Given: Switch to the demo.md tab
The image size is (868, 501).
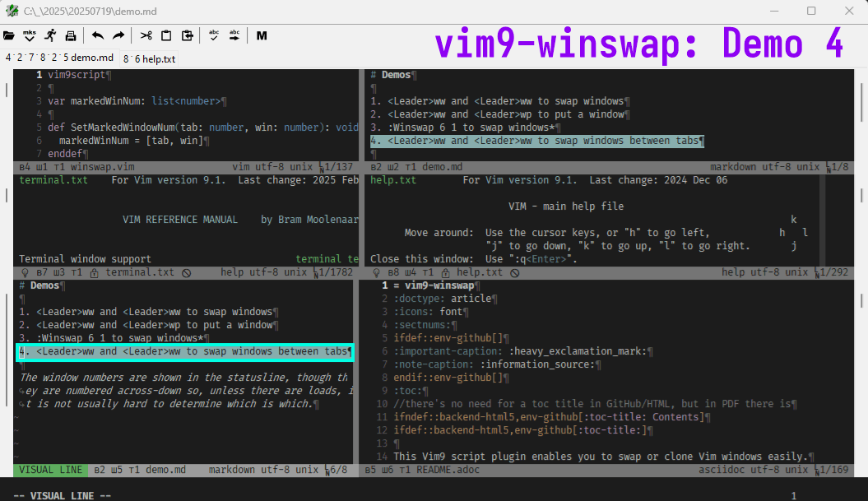Looking at the screenshot, I should click(59, 58).
